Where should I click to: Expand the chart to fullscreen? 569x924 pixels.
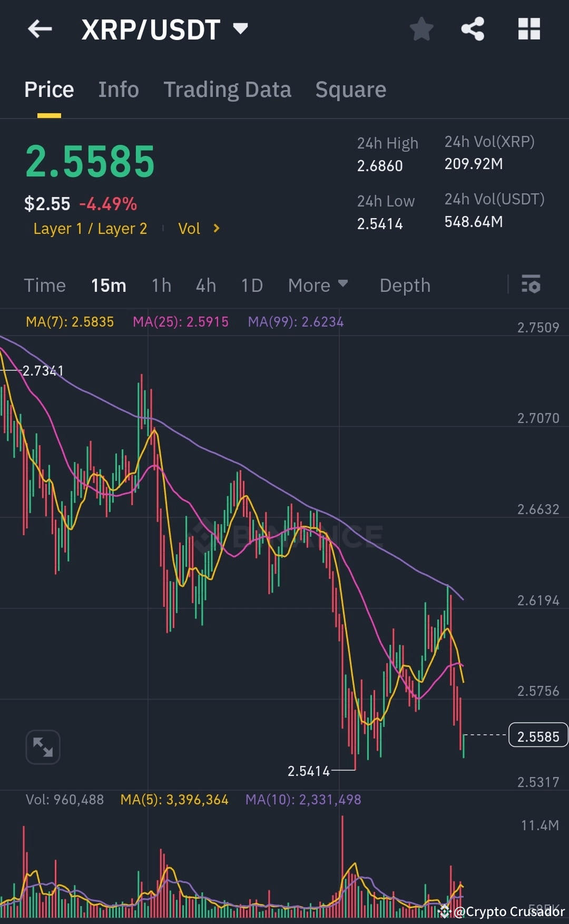click(43, 747)
